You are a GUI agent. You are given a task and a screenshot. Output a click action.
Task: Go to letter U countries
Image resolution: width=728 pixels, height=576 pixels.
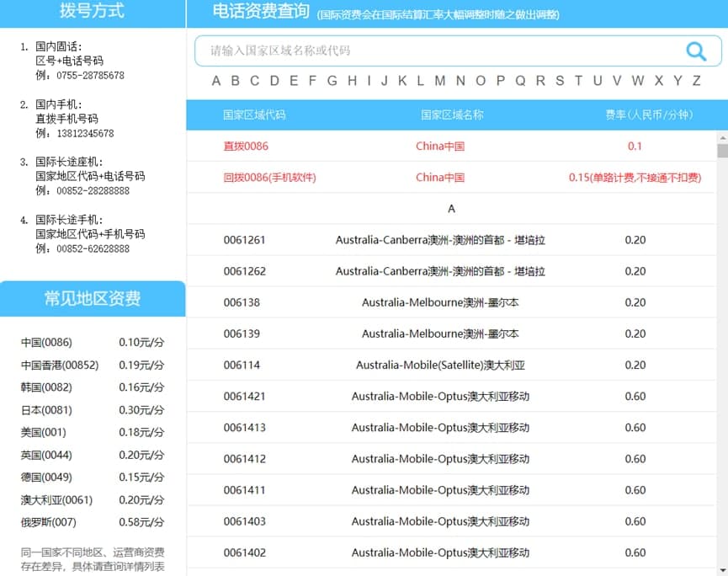pos(598,81)
